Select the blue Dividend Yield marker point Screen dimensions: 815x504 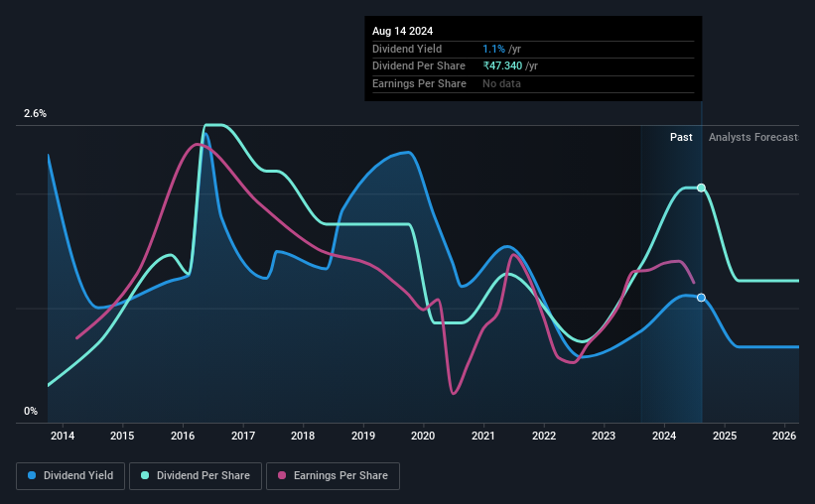(701, 298)
